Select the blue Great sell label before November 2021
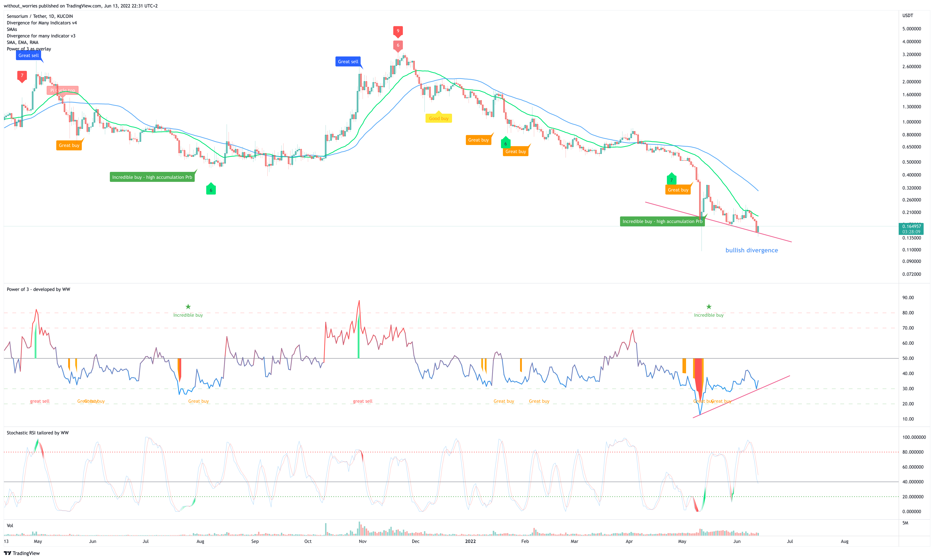 [348, 61]
